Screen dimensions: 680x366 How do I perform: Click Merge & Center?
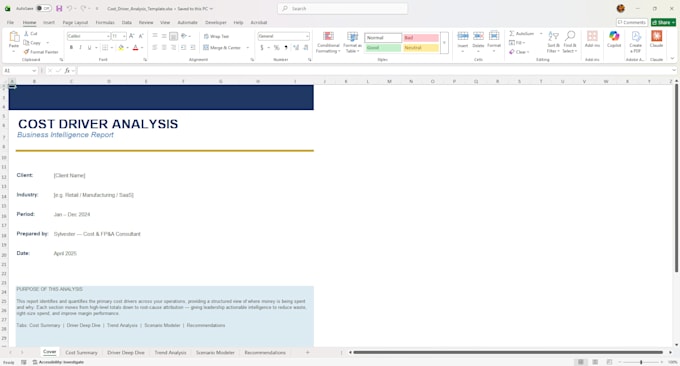[222, 48]
